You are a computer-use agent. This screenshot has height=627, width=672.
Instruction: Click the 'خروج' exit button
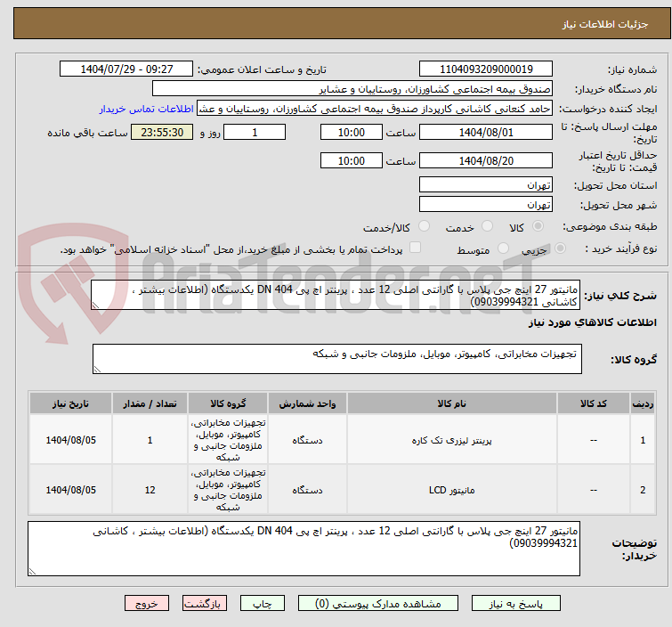coord(147,603)
